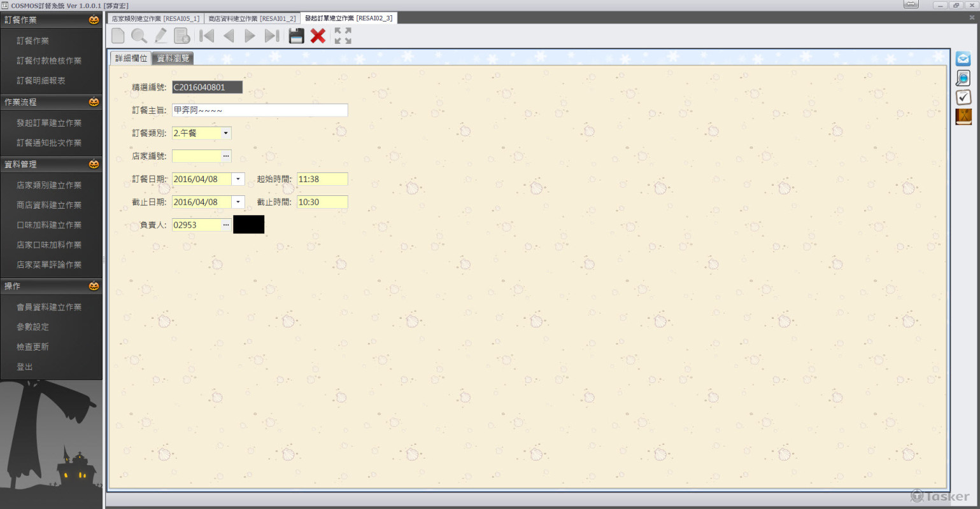This screenshot has height=509, width=980.
Task: Open the 截止日期 date picker arrow
Action: 238,202
